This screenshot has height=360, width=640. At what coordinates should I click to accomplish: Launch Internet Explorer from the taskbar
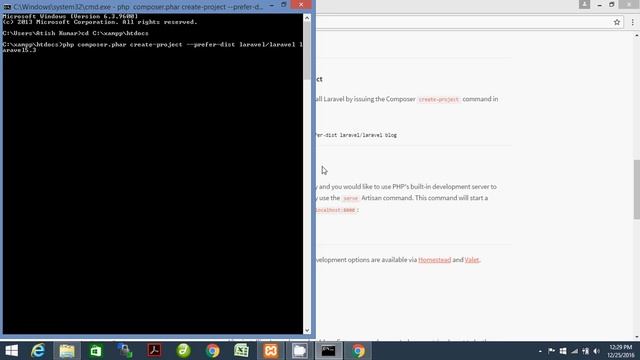38,351
